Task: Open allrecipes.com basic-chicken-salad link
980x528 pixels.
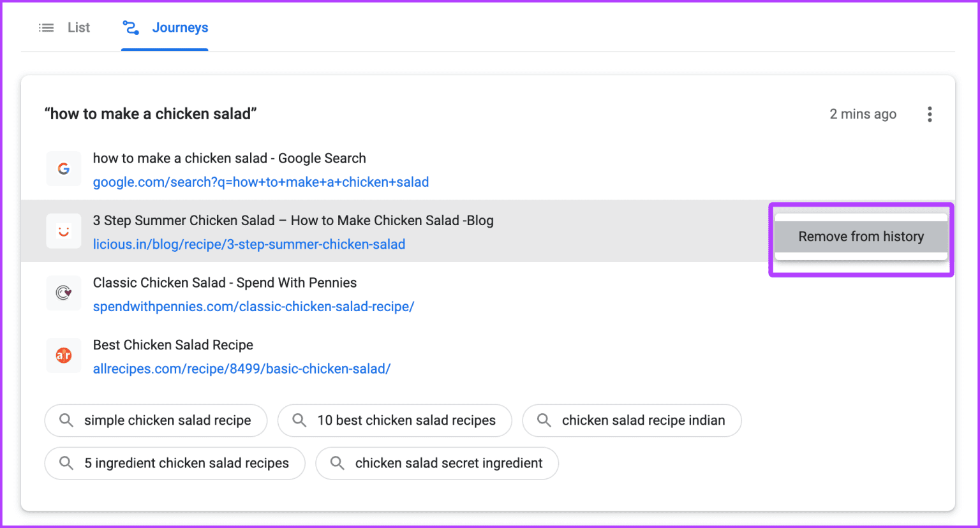Action: pyautogui.click(x=242, y=369)
